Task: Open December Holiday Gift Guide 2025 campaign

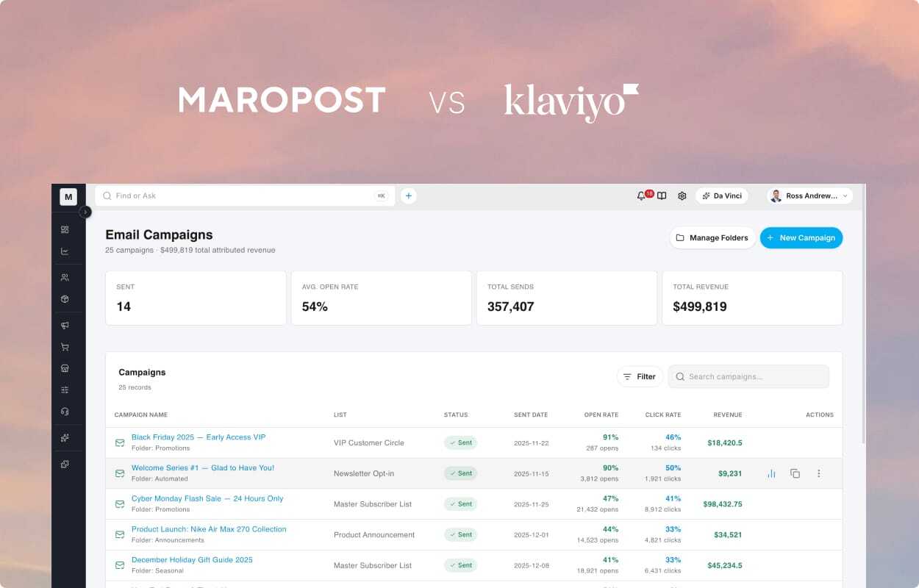Action: click(192, 560)
